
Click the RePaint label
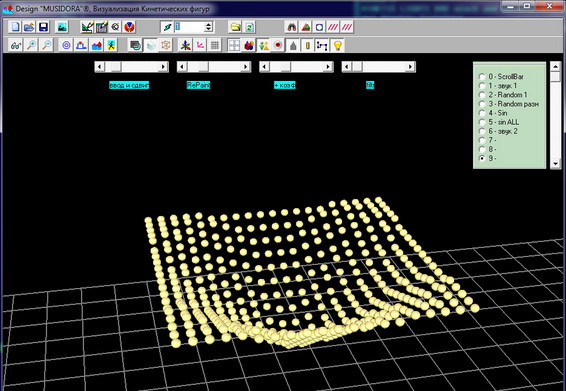click(x=198, y=85)
